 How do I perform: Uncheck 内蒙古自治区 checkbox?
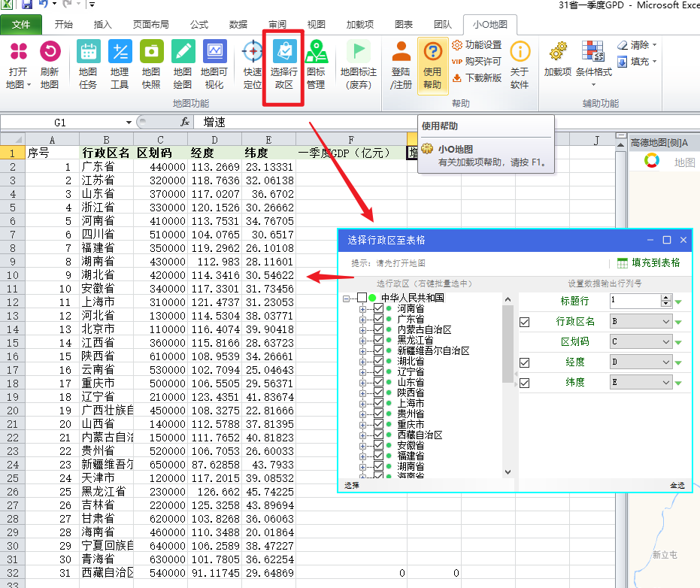[379, 329]
